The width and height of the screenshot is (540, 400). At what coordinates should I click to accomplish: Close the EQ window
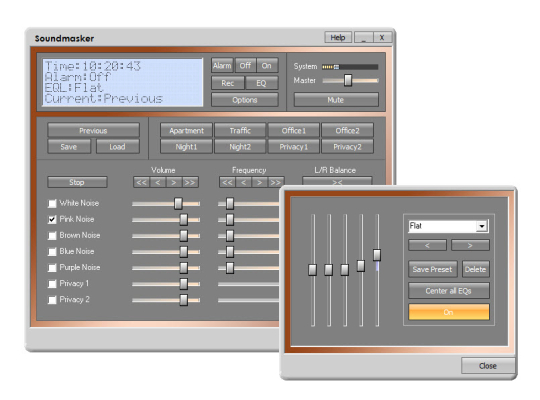[x=488, y=366]
